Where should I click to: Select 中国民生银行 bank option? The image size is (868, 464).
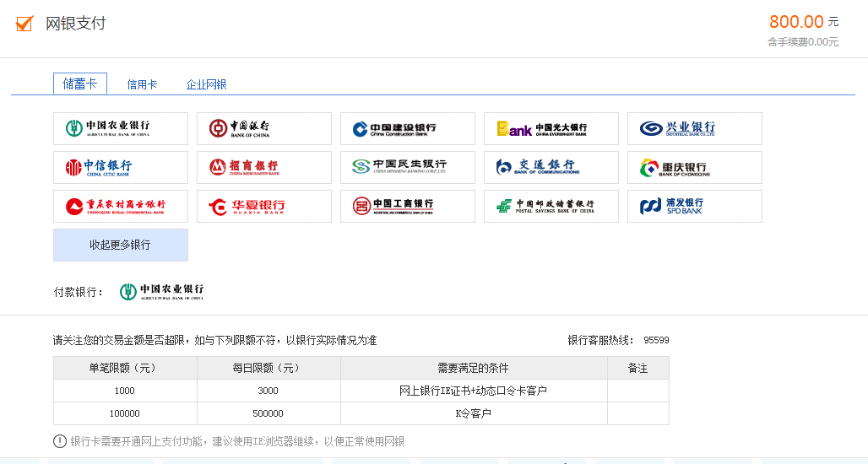[408, 167]
